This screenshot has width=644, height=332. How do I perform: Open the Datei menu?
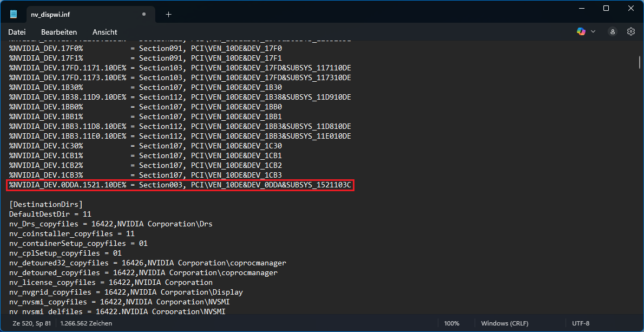(17, 31)
